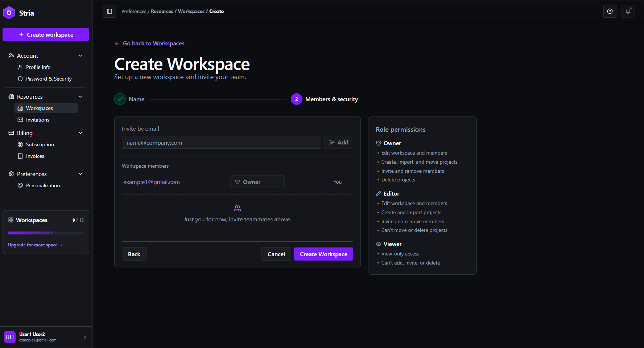Collapse the Preferences section chevron
Viewport: 644px width, 348px height.
coord(80,174)
